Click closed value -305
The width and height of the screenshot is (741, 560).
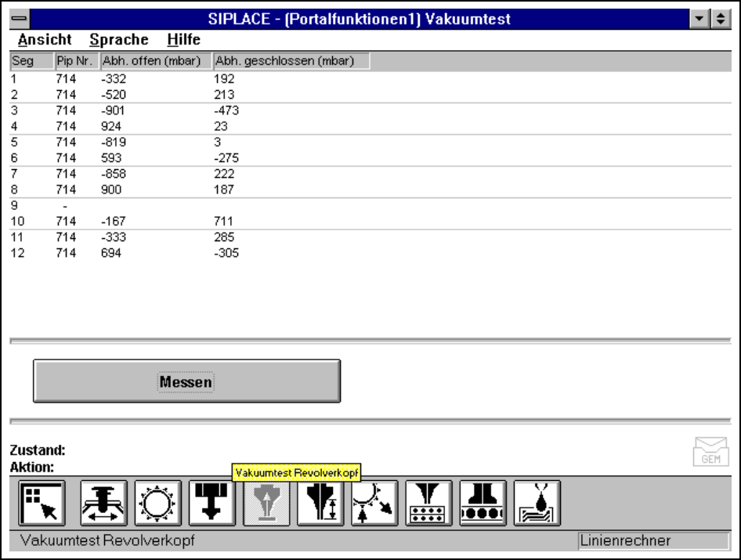point(226,253)
